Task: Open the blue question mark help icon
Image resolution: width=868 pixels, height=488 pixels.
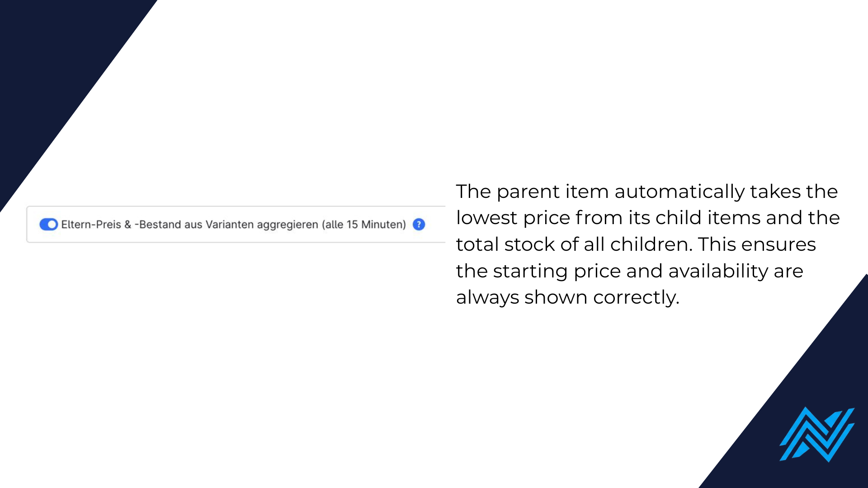Action: click(419, 225)
